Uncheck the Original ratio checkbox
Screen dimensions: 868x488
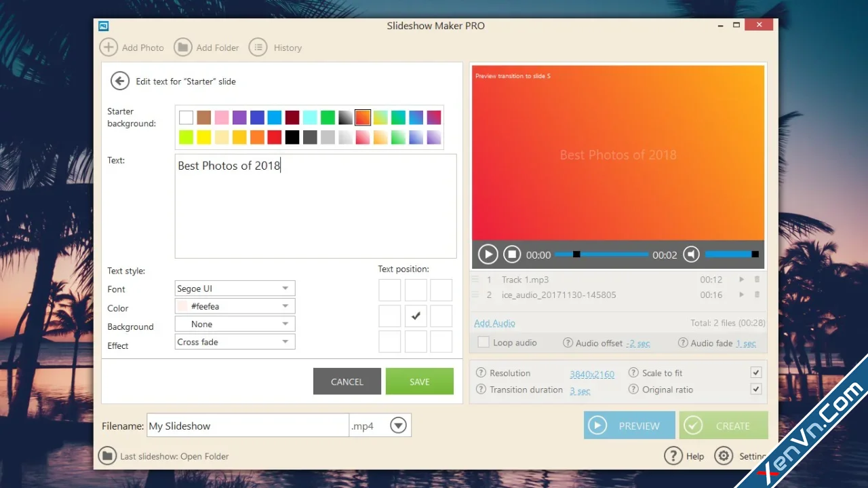point(756,390)
